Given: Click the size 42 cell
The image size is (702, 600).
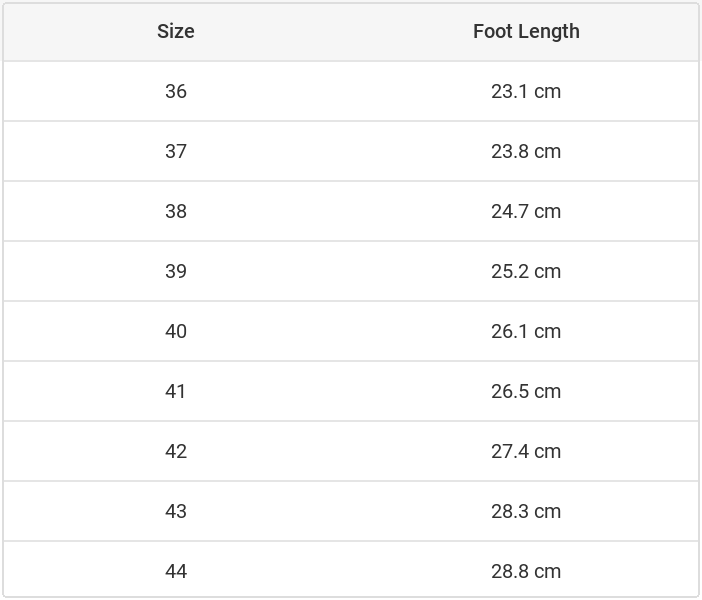Looking at the screenshot, I should pos(176,451).
